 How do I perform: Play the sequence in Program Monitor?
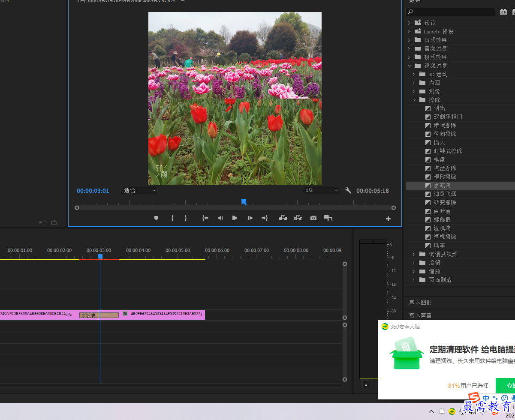[235, 218]
